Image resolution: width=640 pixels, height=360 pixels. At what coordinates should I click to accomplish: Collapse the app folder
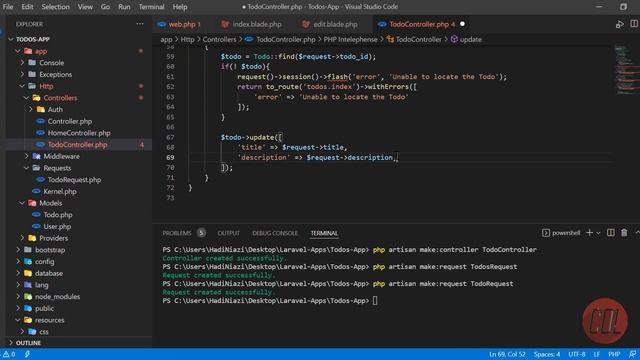point(18,51)
